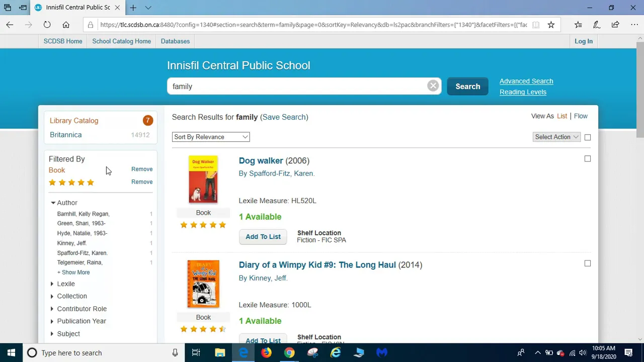The height and width of the screenshot is (362, 644).
Task: Open volume control in system tray
Action: point(583,353)
